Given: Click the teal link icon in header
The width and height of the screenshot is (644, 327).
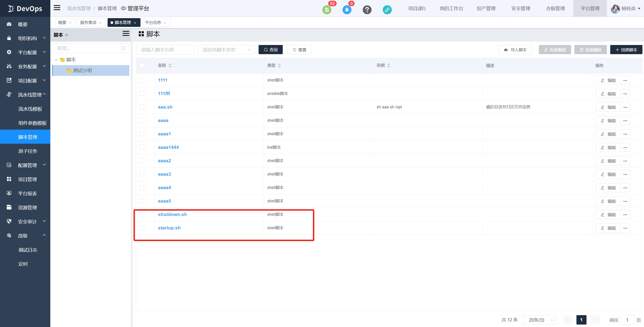Looking at the screenshot, I should click(387, 10).
